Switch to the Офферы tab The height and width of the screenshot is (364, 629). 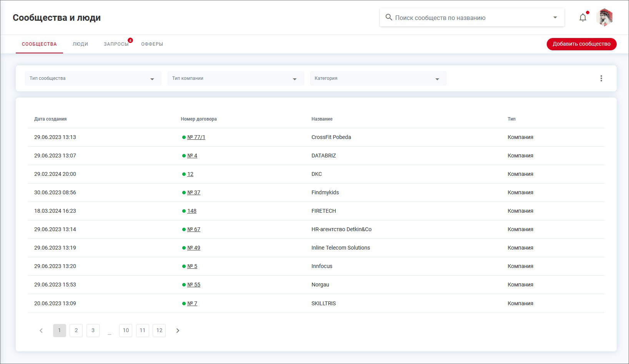[152, 44]
